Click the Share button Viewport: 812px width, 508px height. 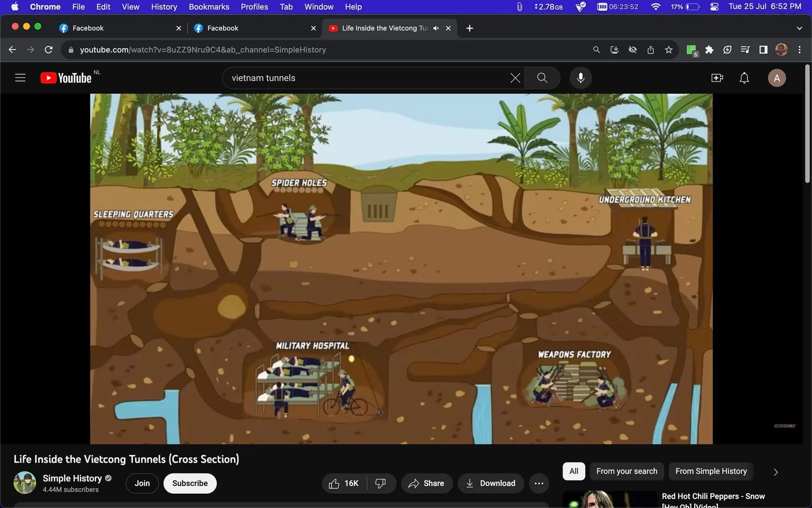(x=426, y=483)
